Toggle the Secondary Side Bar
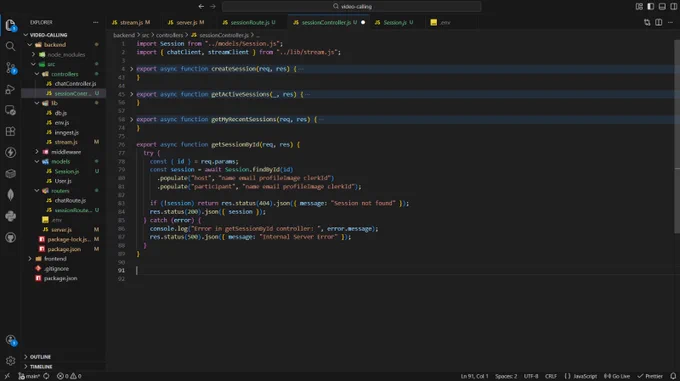The image size is (680, 381). 673,7
